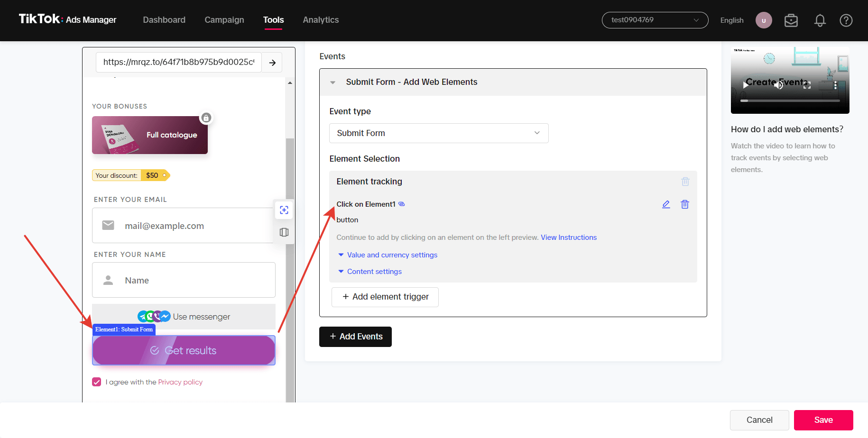This screenshot has width=868, height=438.
Task: Open the View Instructions link
Action: click(x=569, y=237)
